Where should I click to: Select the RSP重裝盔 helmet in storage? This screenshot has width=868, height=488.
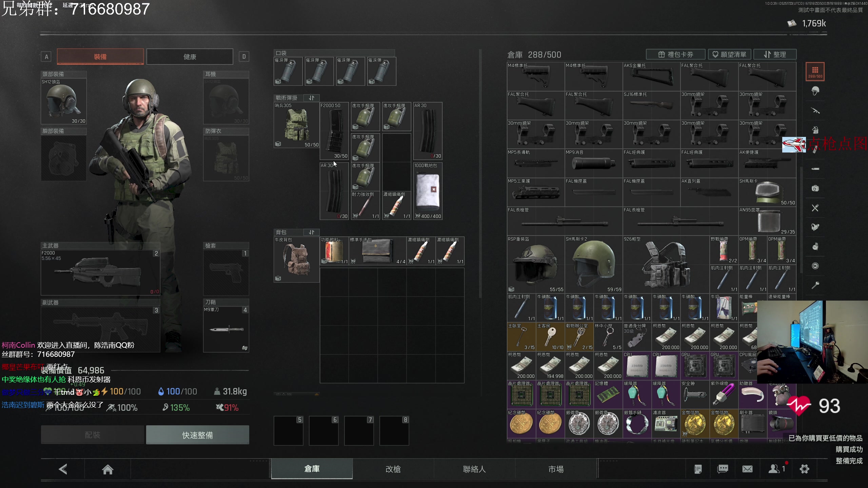[x=536, y=264]
